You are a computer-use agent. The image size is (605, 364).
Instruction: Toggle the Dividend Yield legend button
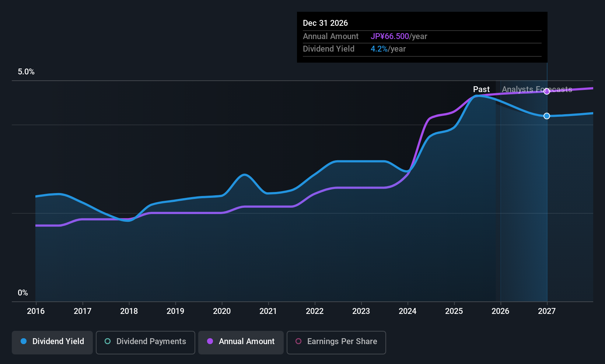tap(52, 342)
